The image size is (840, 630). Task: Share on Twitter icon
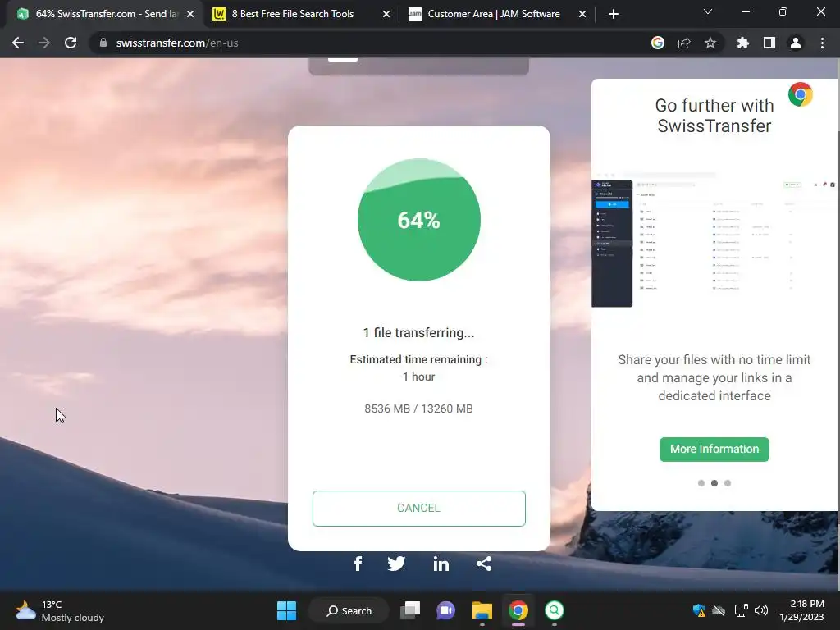tap(396, 564)
